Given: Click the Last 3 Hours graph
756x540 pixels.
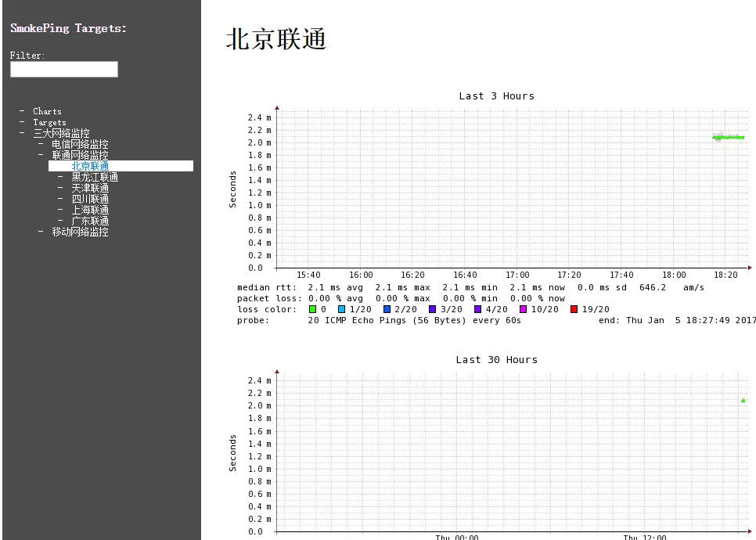Looking at the screenshot, I should 491,208.
